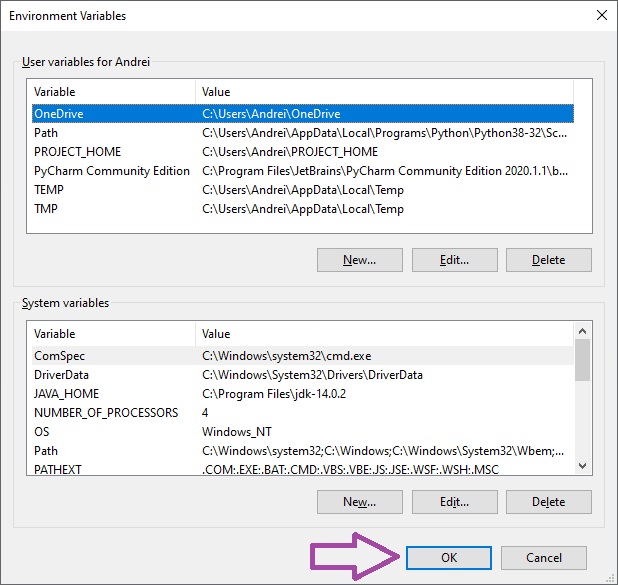Select the DriverData system variable

(303, 374)
